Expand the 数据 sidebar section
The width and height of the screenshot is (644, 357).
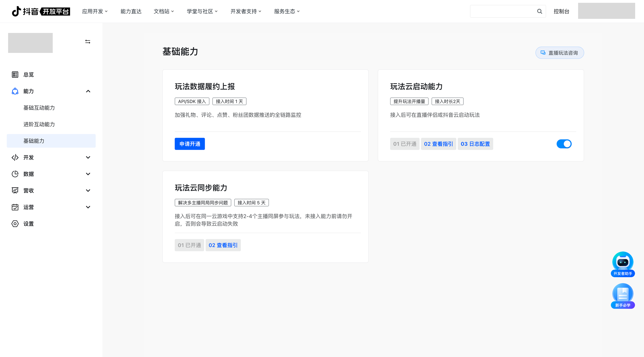pyautogui.click(x=88, y=174)
